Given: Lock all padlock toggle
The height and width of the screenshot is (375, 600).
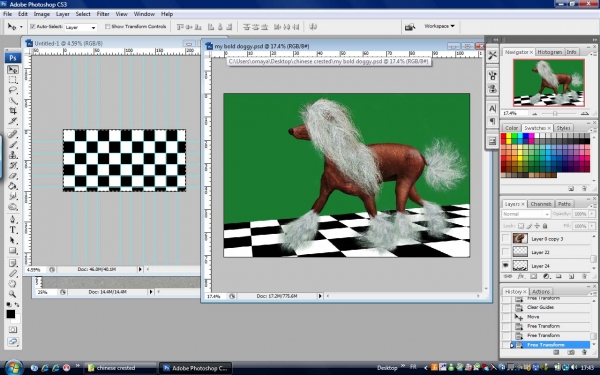Looking at the screenshot, I should tap(545, 226).
